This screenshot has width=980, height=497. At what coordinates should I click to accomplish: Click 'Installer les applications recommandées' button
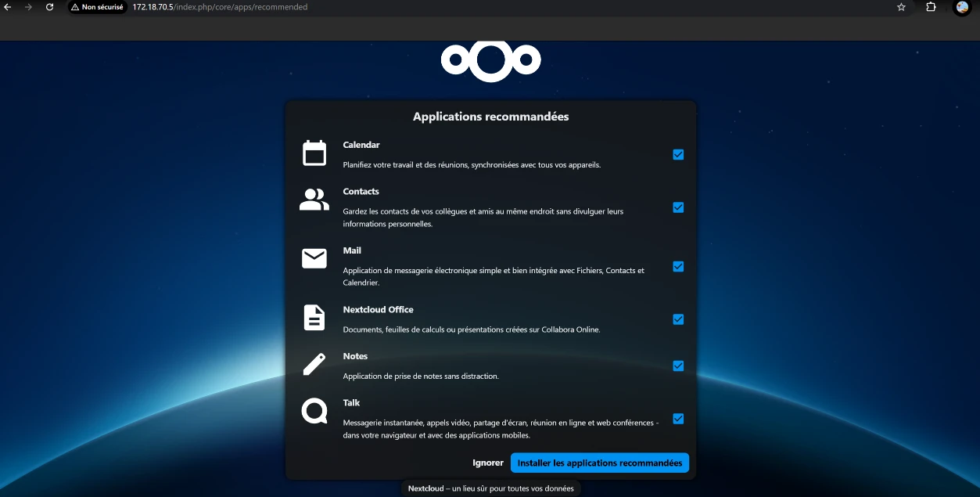(x=600, y=463)
